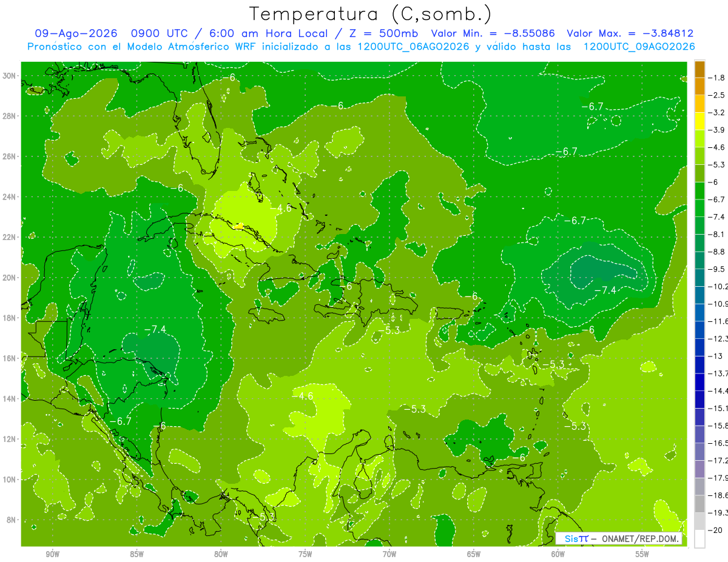Click the "55W" longitude axis label
The height and width of the screenshot is (562, 728).
pyautogui.click(x=642, y=554)
